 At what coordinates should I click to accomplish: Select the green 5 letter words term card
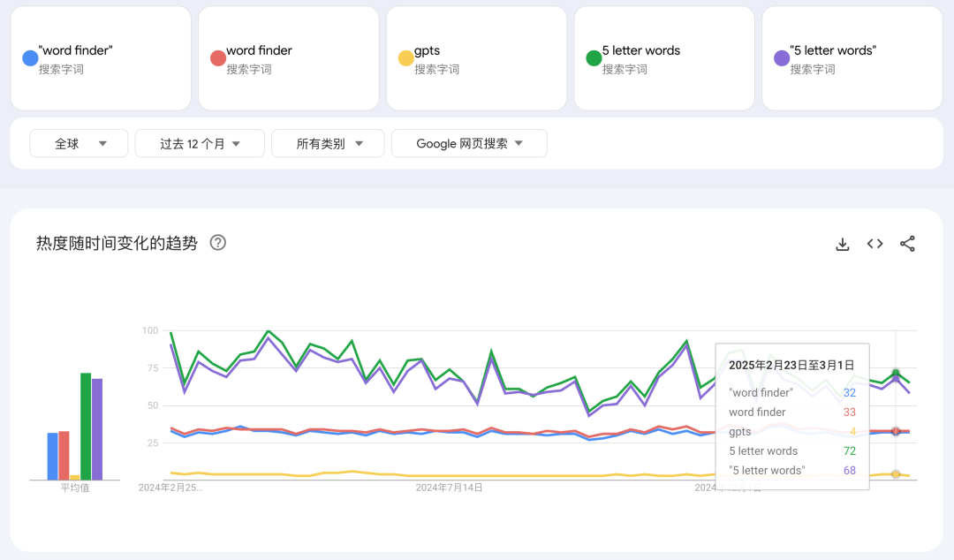click(x=664, y=58)
